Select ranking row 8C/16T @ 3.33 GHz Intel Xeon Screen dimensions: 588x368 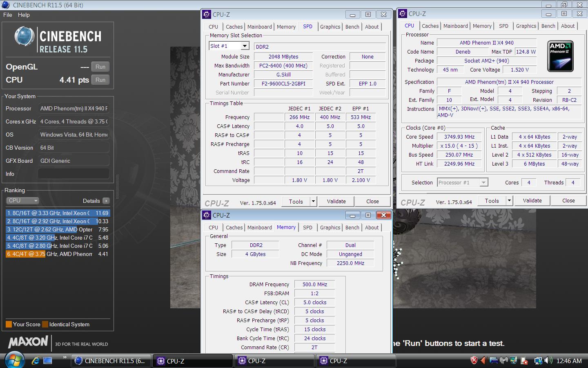[x=58, y=213]
